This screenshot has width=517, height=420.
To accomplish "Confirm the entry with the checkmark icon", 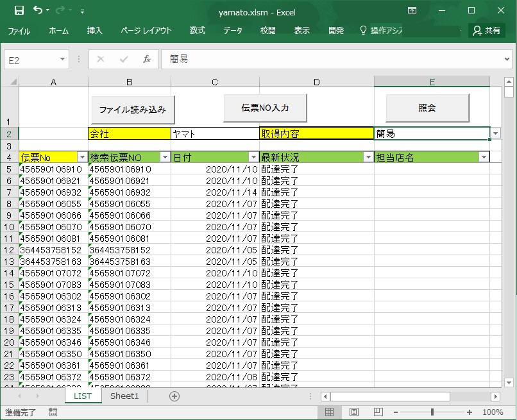I will (124, 60).
